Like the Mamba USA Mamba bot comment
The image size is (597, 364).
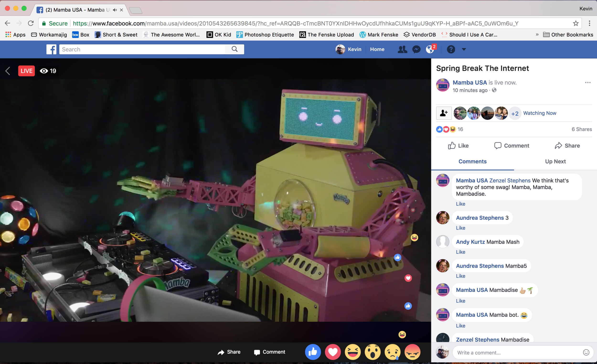click(x=460, y=326)
